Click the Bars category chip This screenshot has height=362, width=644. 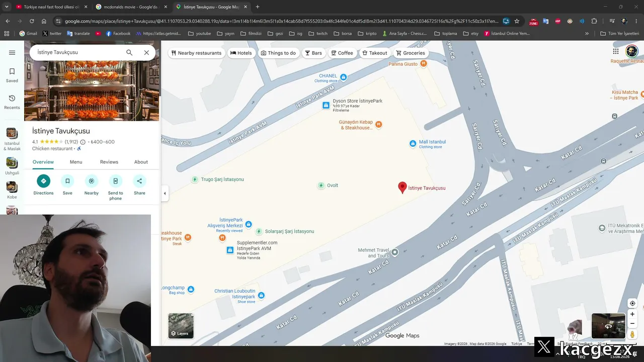(x=313, y=53)
